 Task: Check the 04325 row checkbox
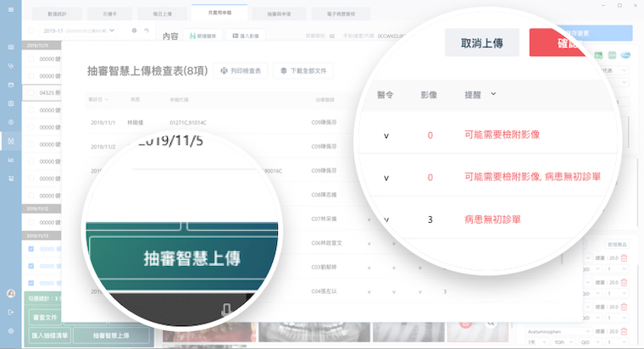pyautogui.click(x=31, y=90)
